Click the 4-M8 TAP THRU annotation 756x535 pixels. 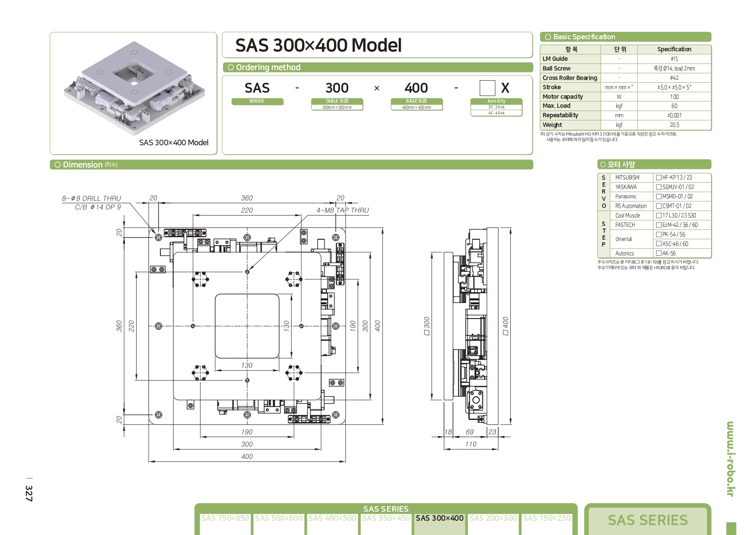tap(343, 210)
